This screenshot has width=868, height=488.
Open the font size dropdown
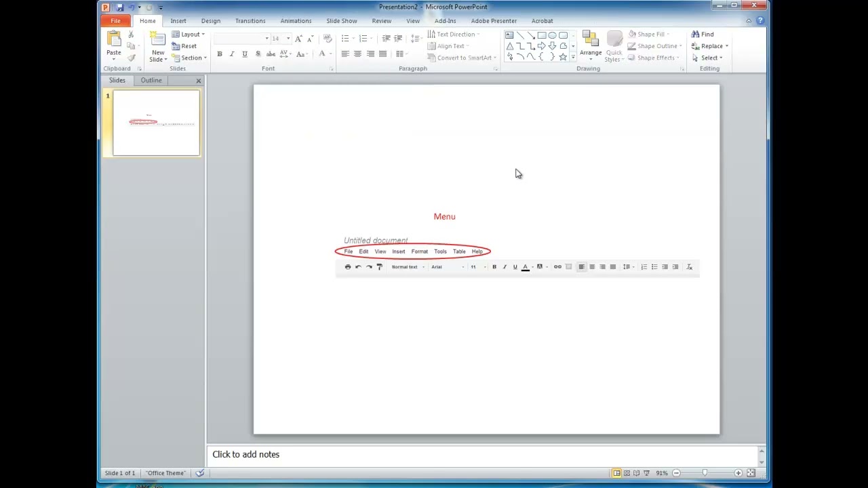(x=288, y=39)
